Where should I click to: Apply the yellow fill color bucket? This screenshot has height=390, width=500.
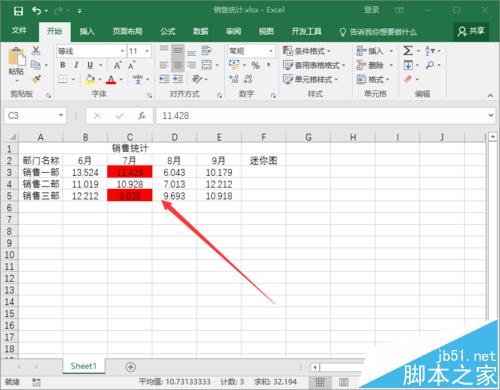[x=90, y=79]
